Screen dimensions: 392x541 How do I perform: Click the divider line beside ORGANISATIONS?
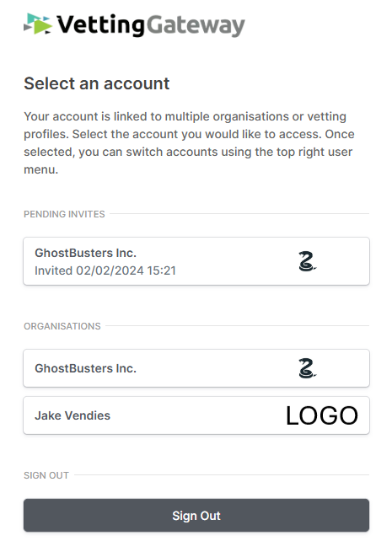pyautogui.click(x=238, y=326)
